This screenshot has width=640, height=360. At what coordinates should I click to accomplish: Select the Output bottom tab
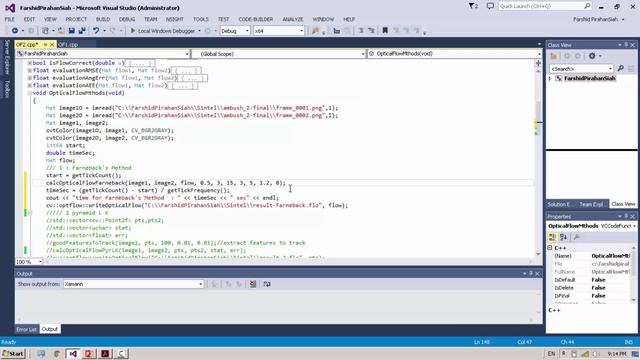click(50, 329)
